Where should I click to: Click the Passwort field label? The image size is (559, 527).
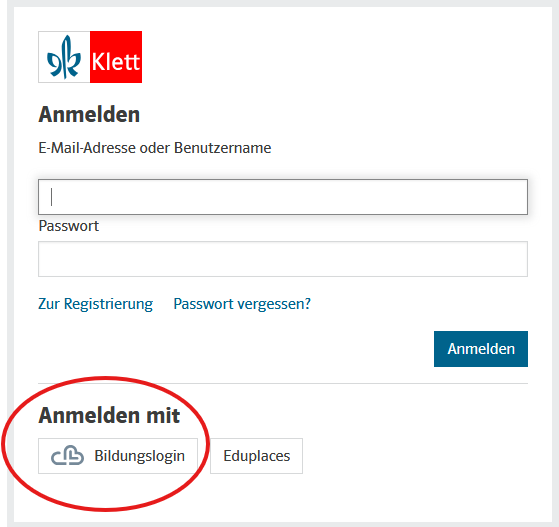point(68,226)
